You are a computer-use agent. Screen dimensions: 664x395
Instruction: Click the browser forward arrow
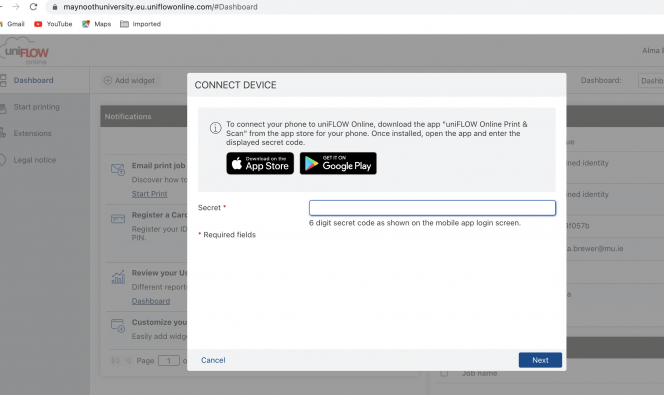16,7
